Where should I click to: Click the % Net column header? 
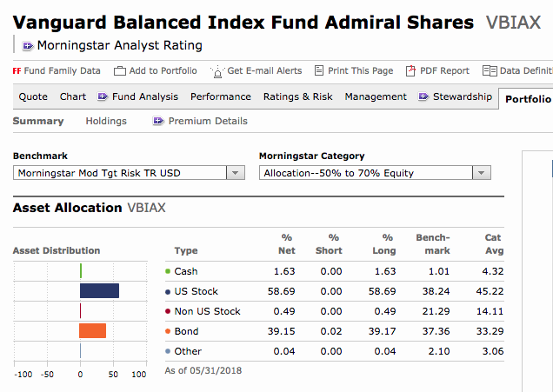(286, 244)
